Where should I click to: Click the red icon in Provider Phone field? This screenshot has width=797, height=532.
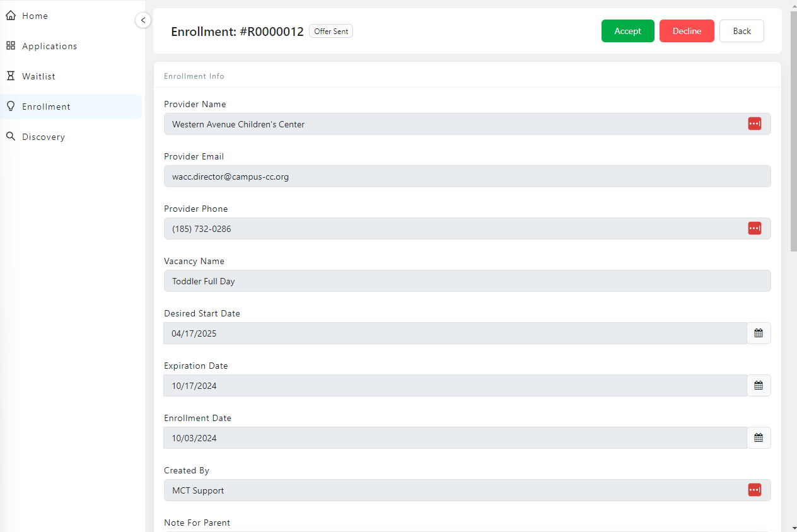coord(755,228)
